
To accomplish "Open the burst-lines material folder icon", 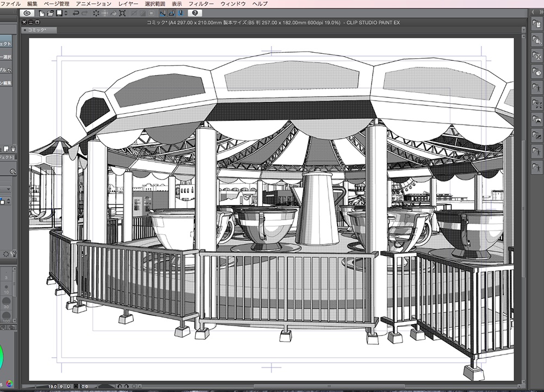I will click(x=537, y=104).
